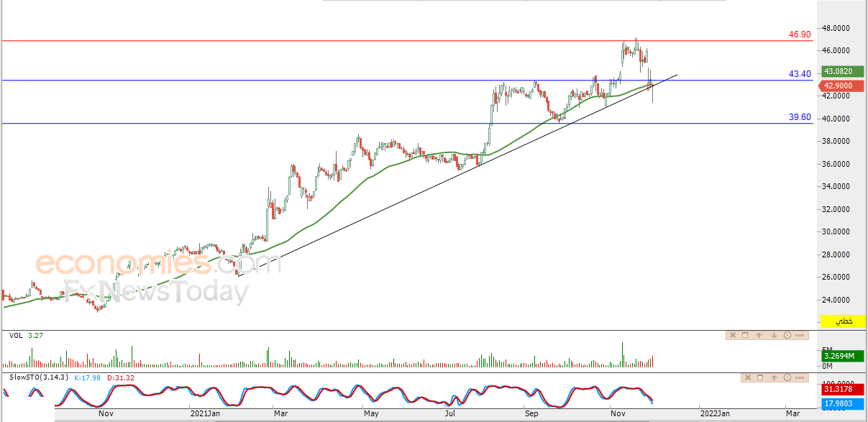Click the 36.0000 price axis label
This screenshot has width=868, height=422.
(x=837, y=164)
